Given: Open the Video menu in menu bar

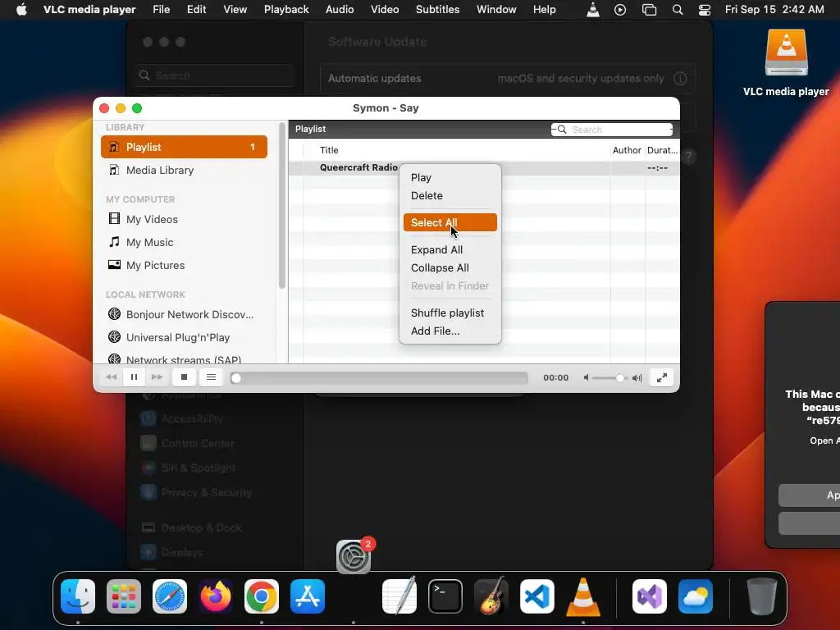Looking at the screenshot, I should pos(385,10).
